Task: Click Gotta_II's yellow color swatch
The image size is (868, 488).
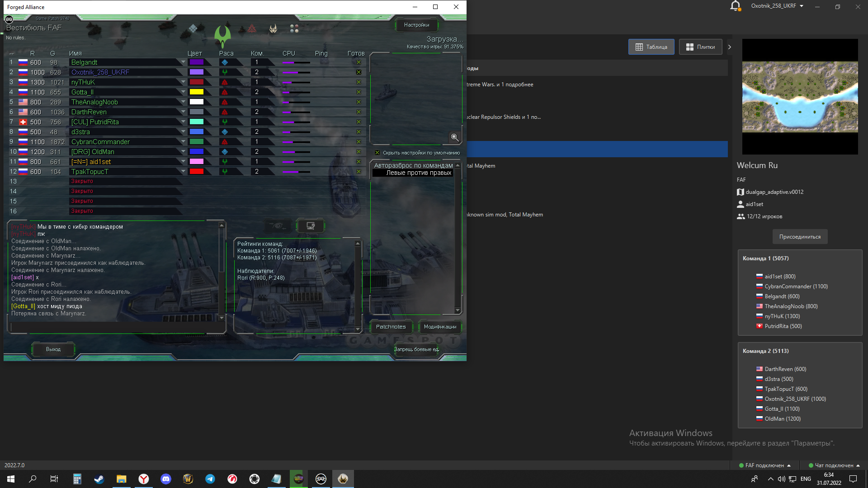Action: (196, 92)
